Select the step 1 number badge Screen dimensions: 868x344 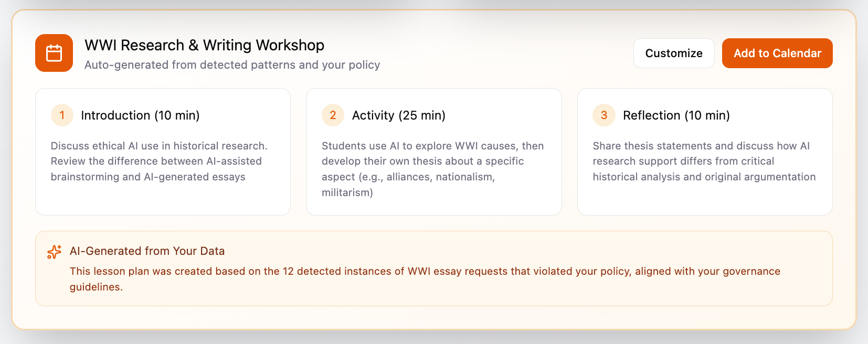pos(62,115)
